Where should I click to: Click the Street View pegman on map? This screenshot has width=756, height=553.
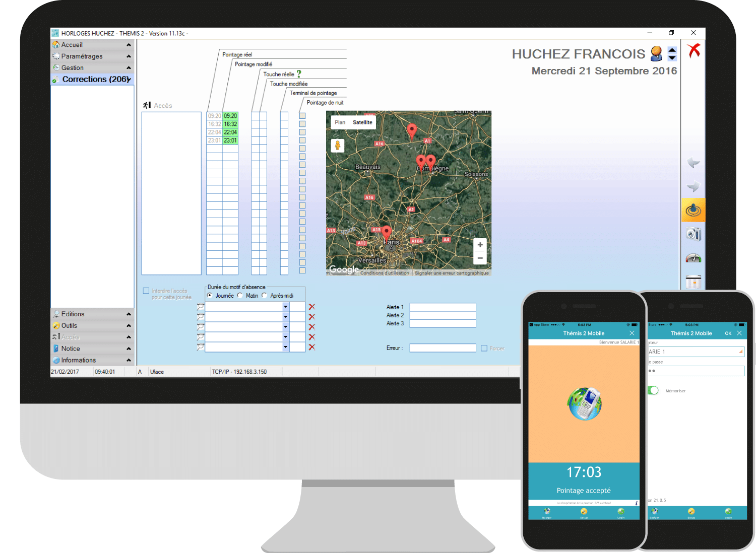(x=338, y=146)
